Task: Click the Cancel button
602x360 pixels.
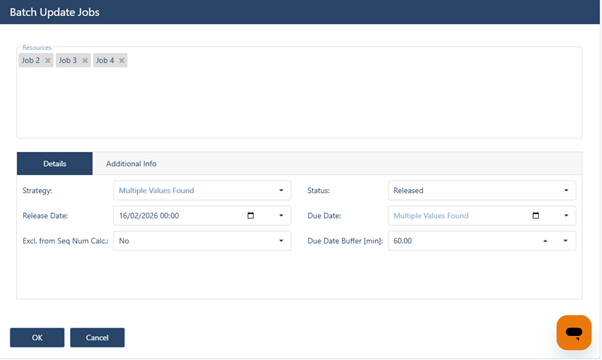Action: (97, 338)
